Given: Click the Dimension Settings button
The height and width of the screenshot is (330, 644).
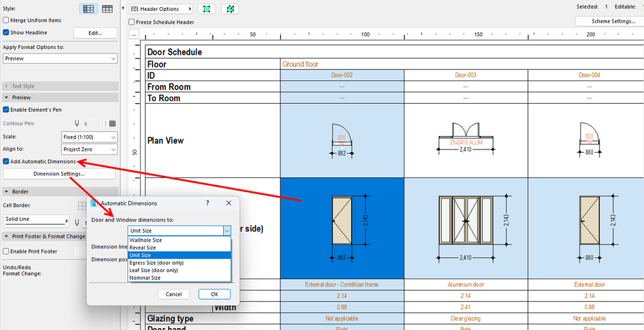Looking at the screenshot, I should [59, 174].
